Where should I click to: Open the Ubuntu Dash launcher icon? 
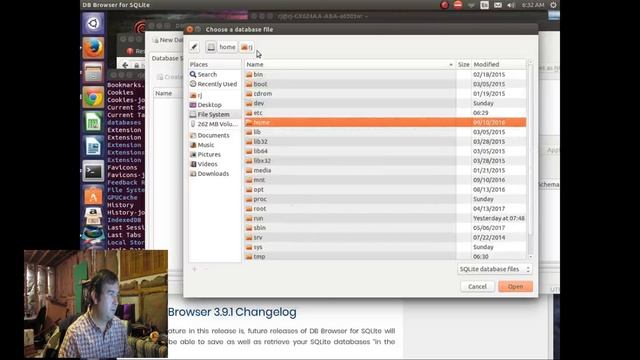[x=93, y=23]
